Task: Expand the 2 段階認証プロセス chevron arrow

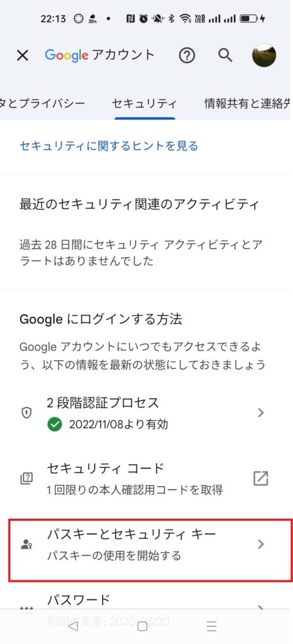Action: [x=260, y=413]
